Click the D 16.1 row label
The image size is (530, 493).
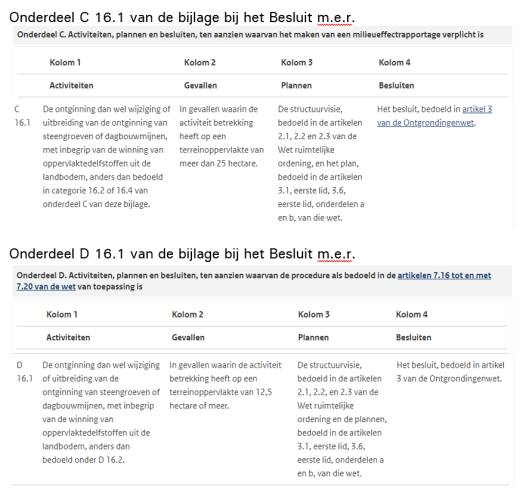pos(24,372)
